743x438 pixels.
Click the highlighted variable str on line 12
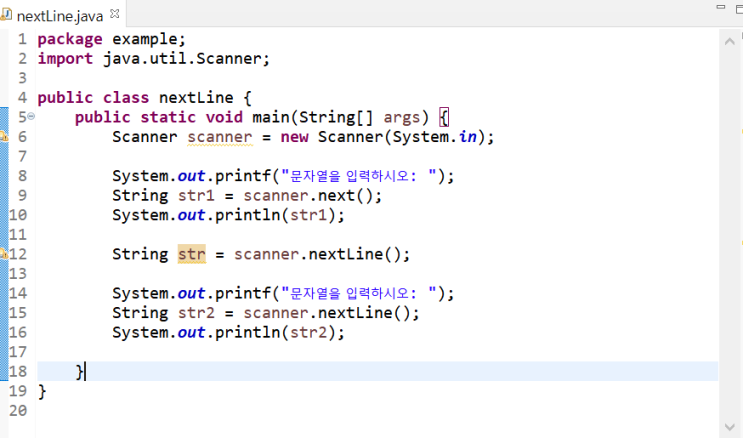pos(192,254)
